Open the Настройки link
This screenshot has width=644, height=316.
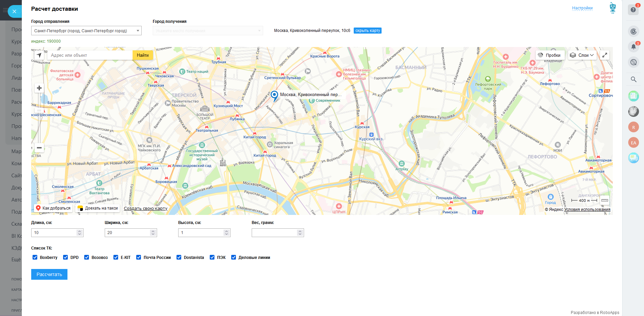(x=582, y=8)
